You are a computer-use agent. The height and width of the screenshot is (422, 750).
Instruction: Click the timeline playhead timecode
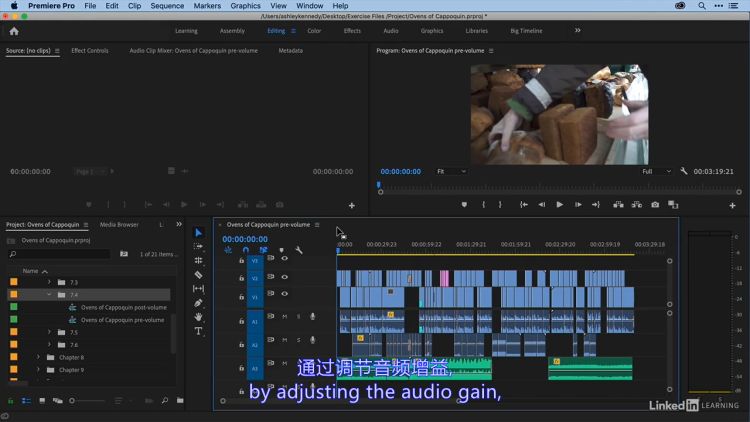[245, 239]
